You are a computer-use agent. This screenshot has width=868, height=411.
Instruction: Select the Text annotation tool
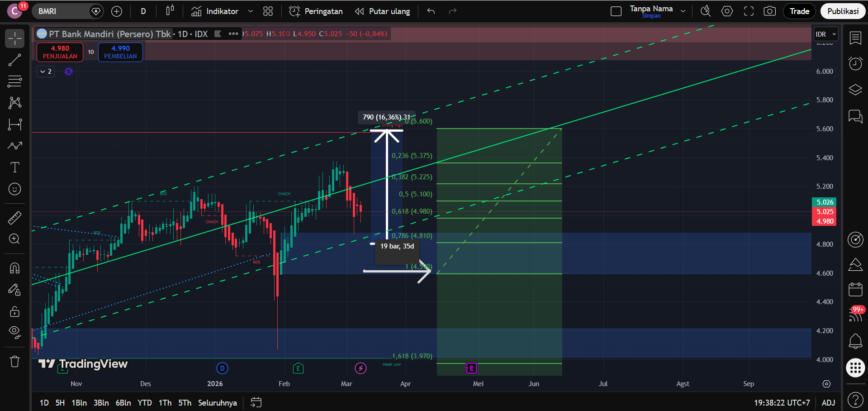click(15, 167)
